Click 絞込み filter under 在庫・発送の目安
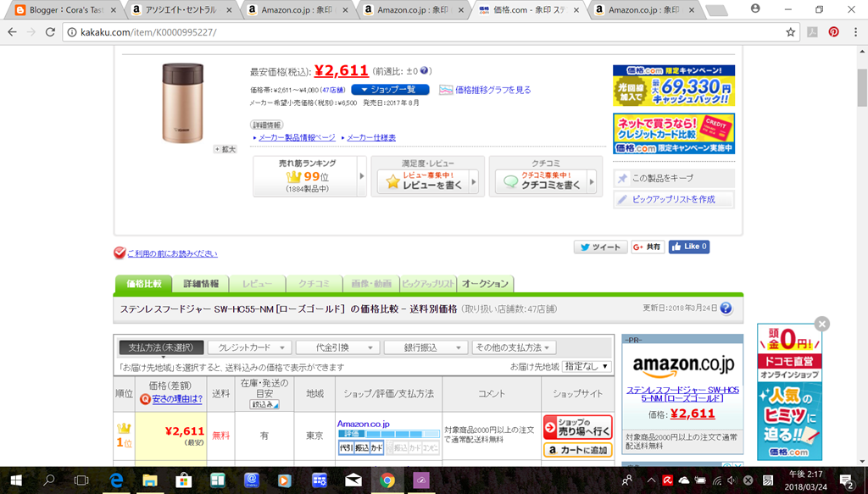Viewport: 868px width, 494px height. click(x=264, y=404)
